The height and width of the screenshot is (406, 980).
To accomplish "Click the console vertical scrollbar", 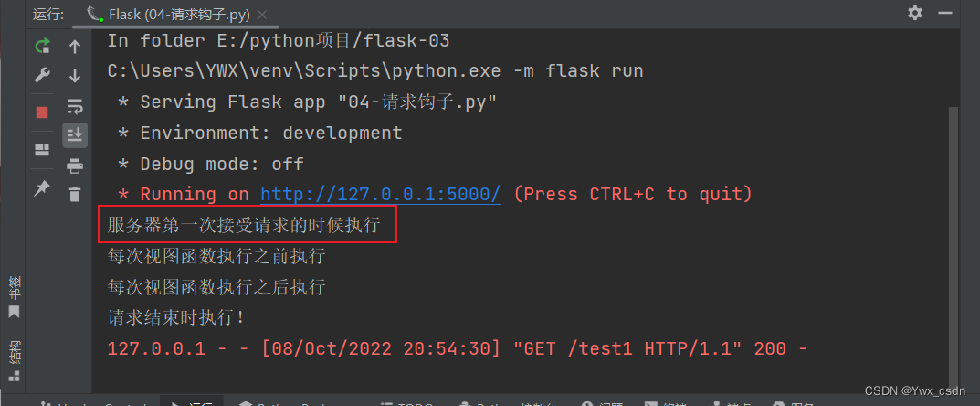I will point(954,229).
